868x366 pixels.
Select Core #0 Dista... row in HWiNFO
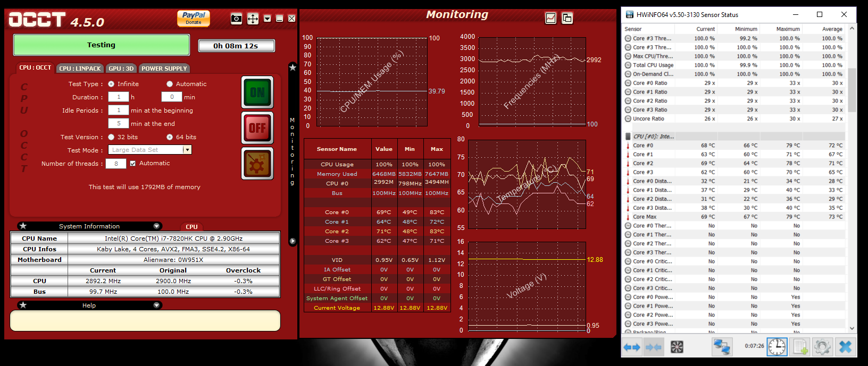735,181
